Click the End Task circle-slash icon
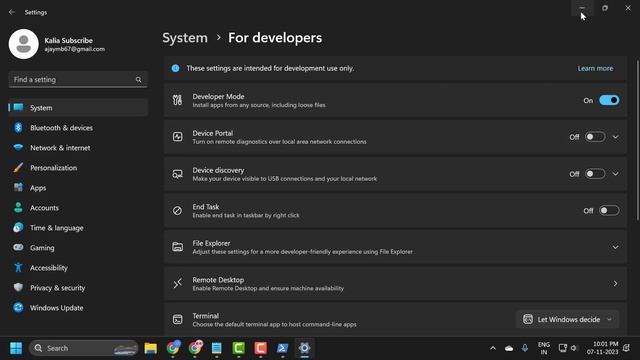Screen dimensions: 640x360 [177, 211]
